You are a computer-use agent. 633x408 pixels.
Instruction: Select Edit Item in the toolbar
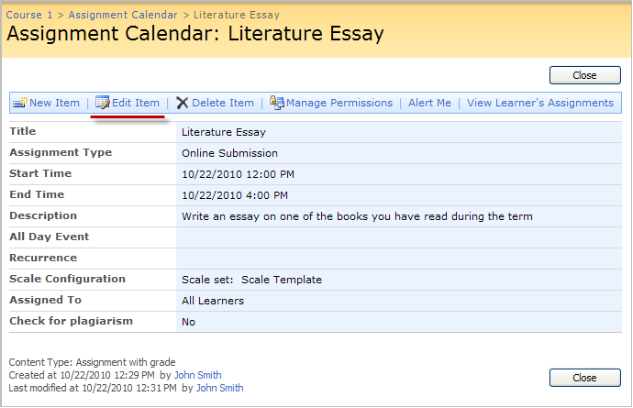click(x=136, y=103)
